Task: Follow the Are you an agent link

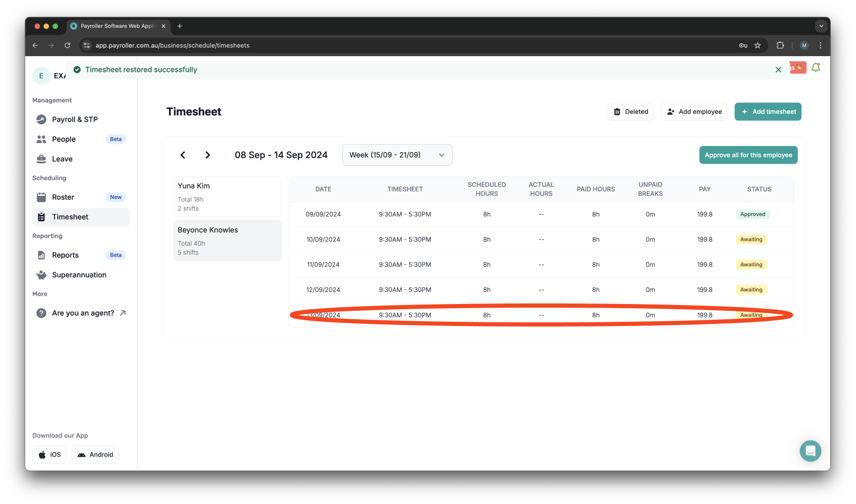Action: (83, 313)
